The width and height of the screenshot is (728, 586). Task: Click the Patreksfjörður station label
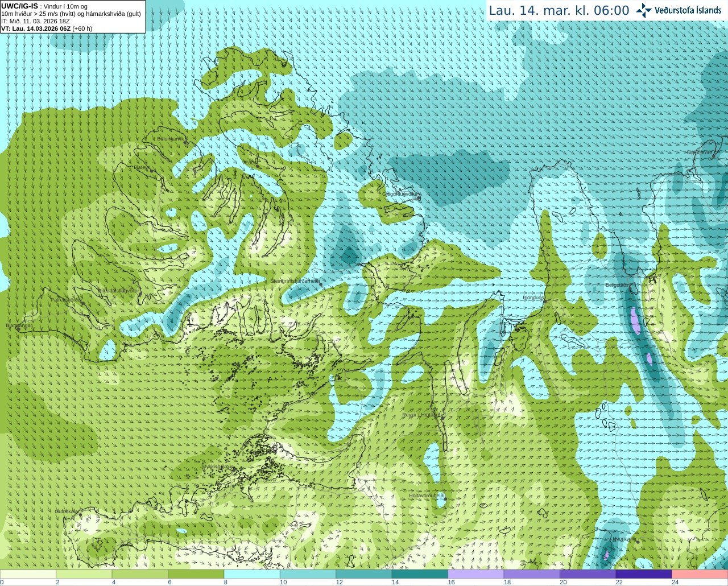pos(66,299)
